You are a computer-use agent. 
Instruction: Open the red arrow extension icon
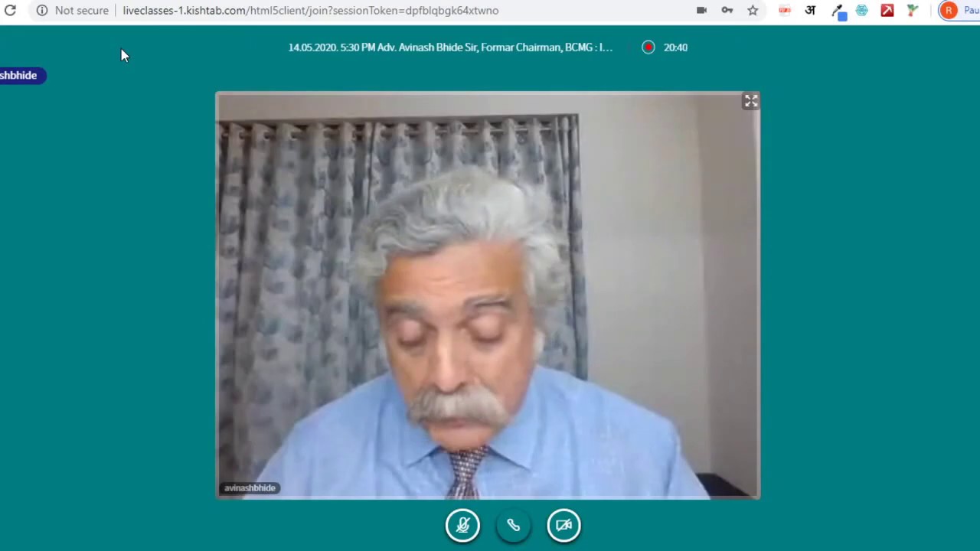coord(887,11)
